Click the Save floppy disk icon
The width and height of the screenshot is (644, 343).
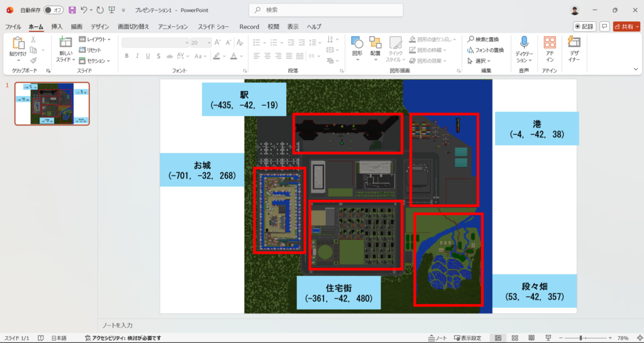[x=72, y=10]
